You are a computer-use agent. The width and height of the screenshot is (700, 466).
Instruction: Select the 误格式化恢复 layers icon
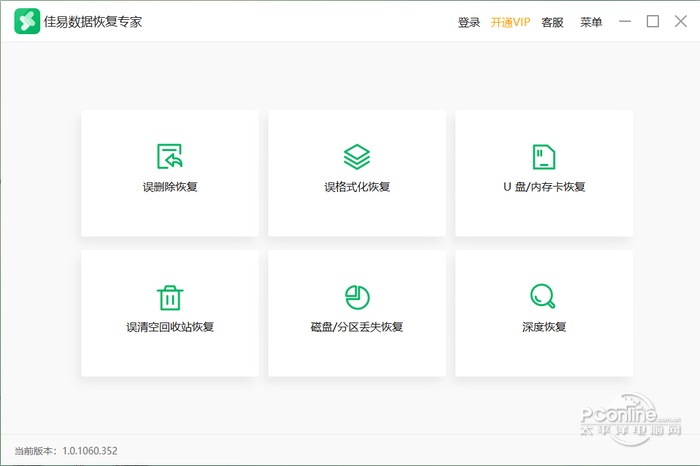tap(357, 157)
